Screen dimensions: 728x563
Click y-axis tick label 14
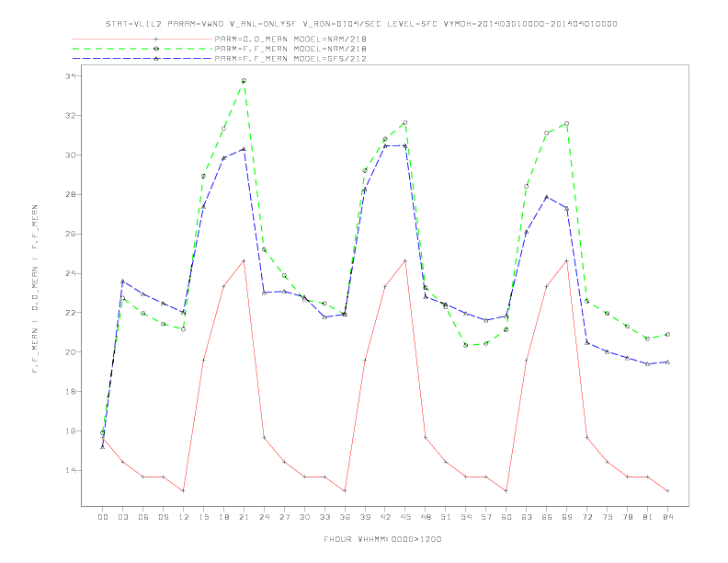[x=70, y=471]
